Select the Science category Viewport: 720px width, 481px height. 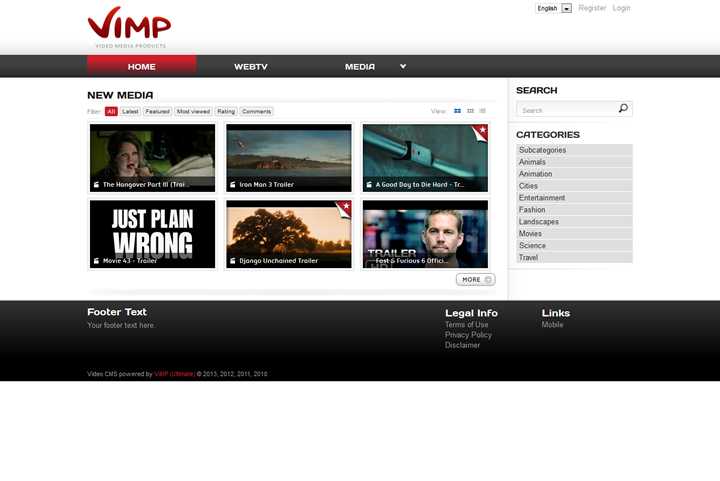(574, 246)
